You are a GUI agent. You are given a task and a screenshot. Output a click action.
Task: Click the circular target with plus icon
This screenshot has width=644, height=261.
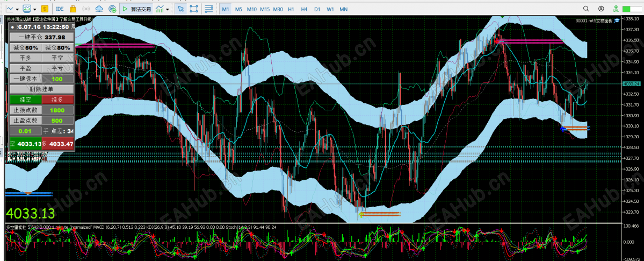[112, 8]
